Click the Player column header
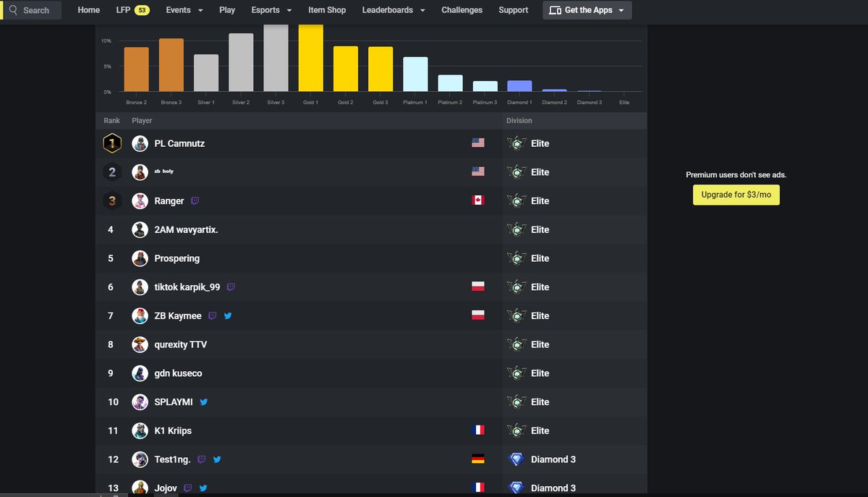 coord(142,121)
